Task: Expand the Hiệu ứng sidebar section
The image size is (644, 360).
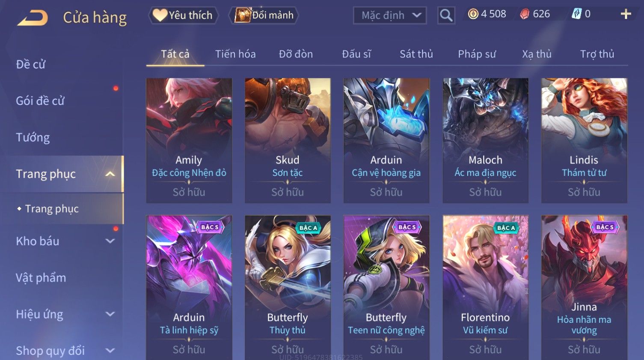Action: click(110, 314)
